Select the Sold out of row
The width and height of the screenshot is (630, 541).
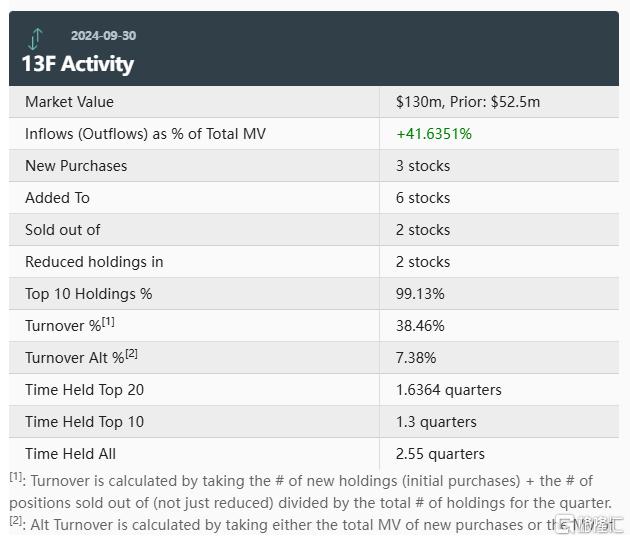tap(314, 230)
